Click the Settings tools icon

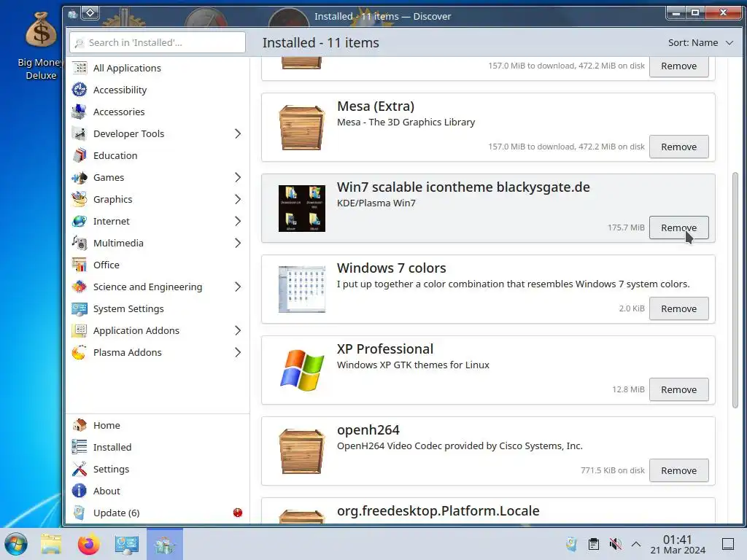pyautogui.click(x=80, y=469)
